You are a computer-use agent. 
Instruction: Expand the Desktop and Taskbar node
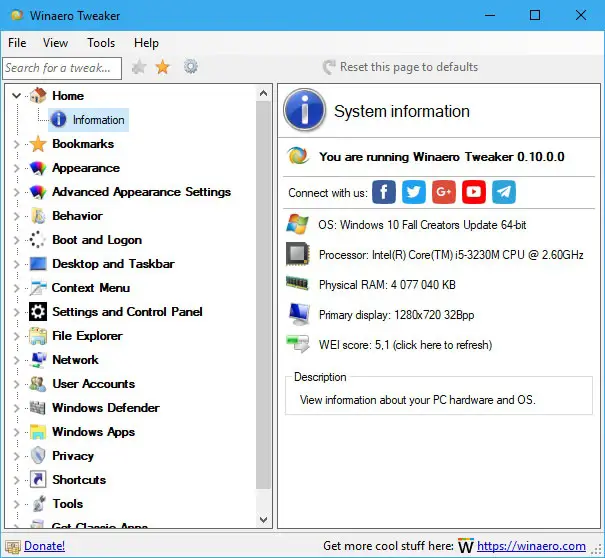[16, 264]
